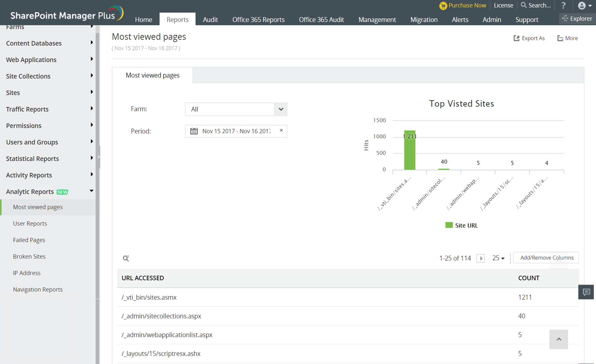The width and height of the screenshot is (596, 364).
Task: Switch to the Office 365 Audit tab
Action: click(321, 20)
